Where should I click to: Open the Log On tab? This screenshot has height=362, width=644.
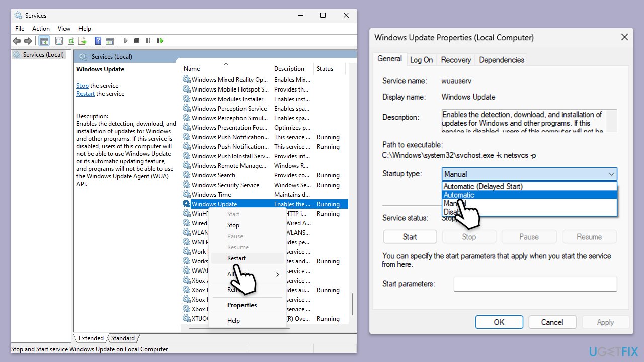(x=421, y=60)
